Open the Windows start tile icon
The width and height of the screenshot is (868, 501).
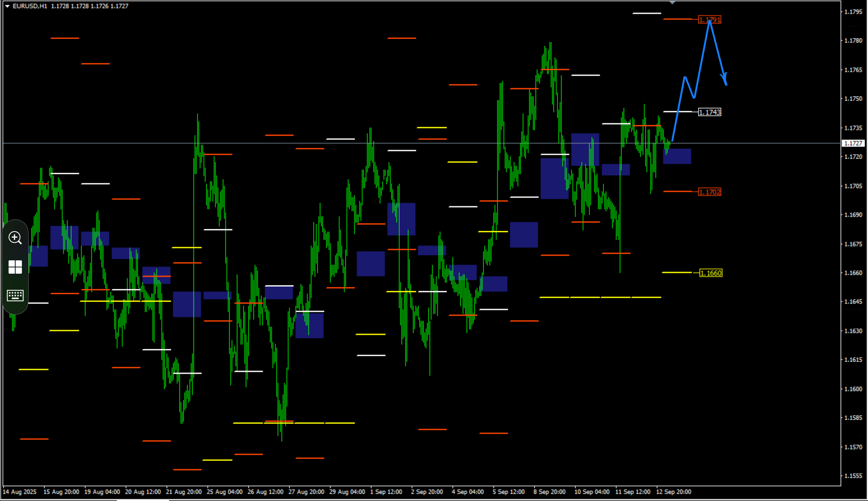(x=15, y=267)
